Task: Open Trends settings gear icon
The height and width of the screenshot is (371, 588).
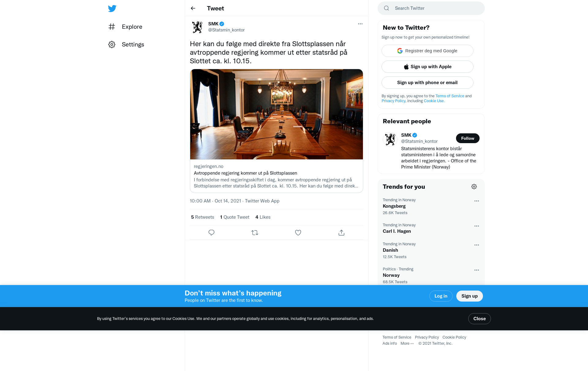Action: [474, 187]
